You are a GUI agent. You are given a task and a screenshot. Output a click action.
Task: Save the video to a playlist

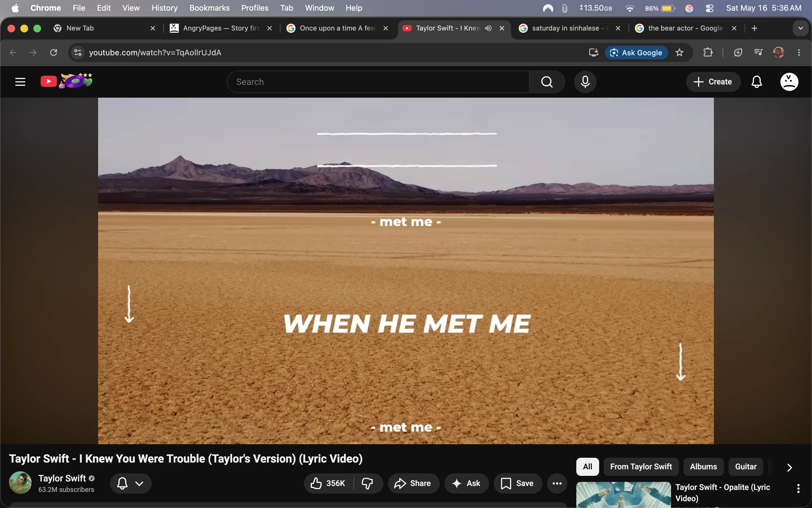coord(518,483)
